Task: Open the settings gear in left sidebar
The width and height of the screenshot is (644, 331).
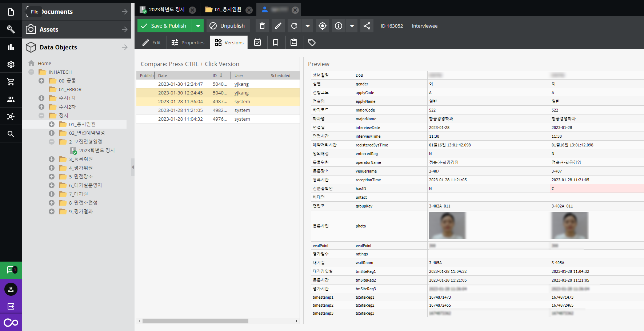Action: coord(11,64)
